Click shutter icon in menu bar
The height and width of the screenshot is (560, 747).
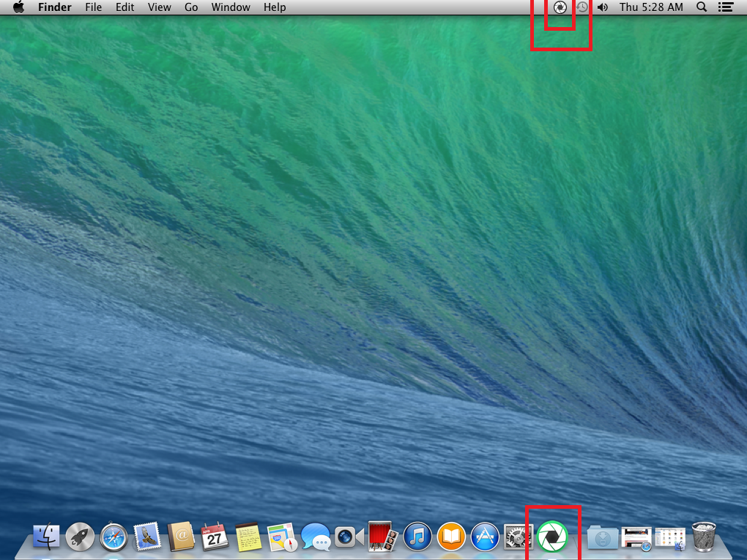(560, 7)
